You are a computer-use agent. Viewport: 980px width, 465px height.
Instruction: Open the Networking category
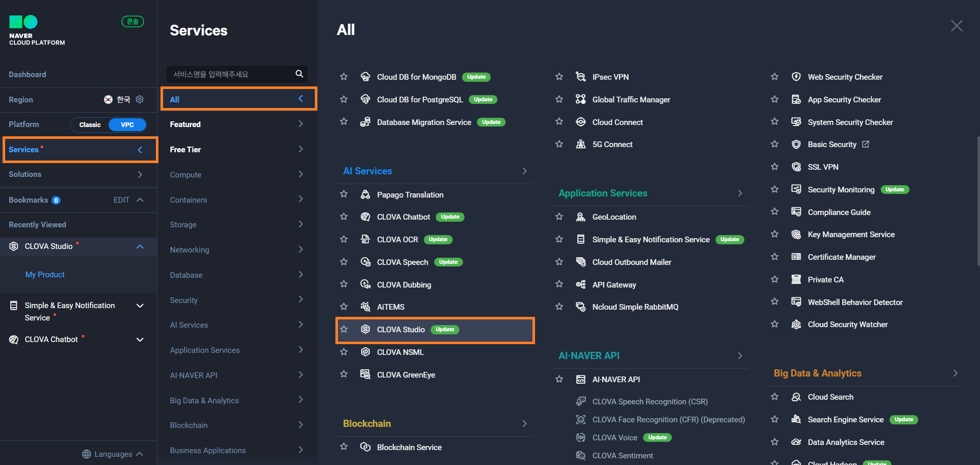237,249
